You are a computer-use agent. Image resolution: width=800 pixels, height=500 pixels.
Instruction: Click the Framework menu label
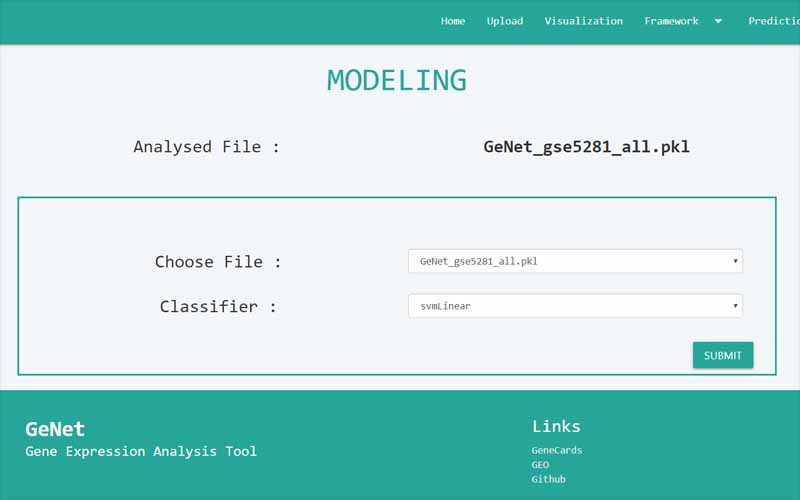coord(671,21)
